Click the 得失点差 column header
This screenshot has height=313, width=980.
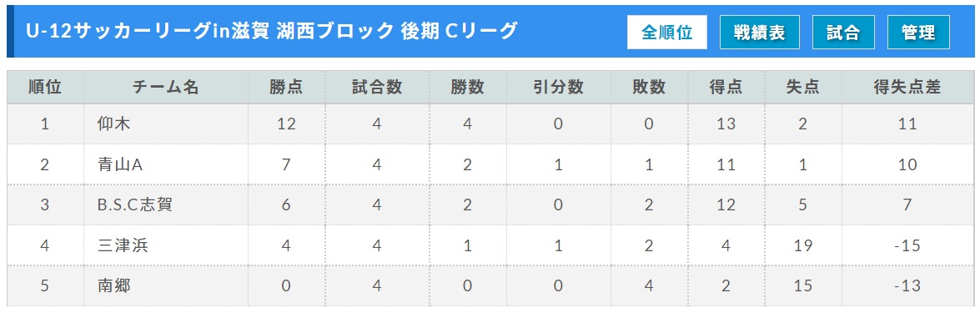[x=907, y=87]
